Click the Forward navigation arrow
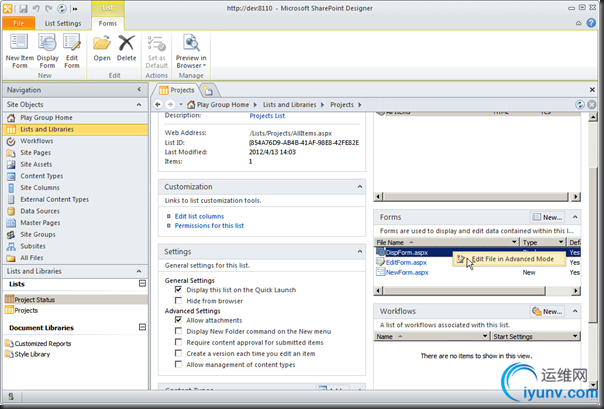604x409 pixels. pyautogui.click(x=170, y=104)
